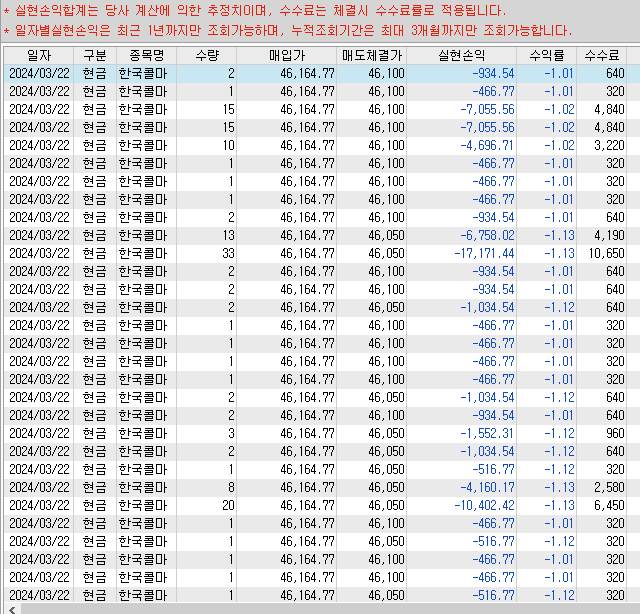The width and height of the screenshot is (640, 614).
Task: Click the 매도체결가 column header
Action: pyautogui.click(x=371, y=56)
